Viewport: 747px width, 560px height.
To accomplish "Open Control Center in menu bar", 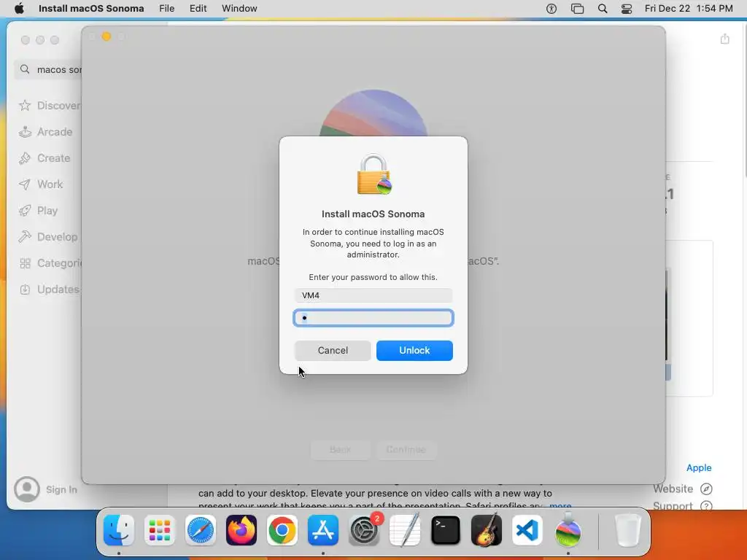I will click(627, 9).
